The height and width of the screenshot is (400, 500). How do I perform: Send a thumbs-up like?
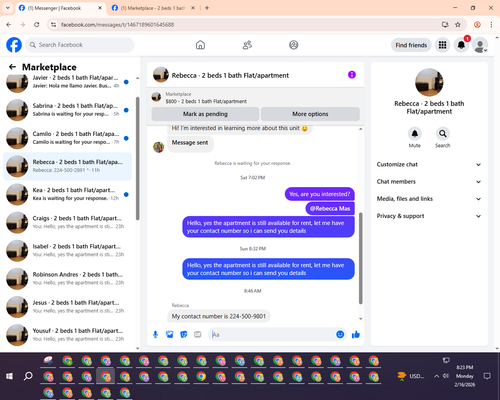[356, 334]
